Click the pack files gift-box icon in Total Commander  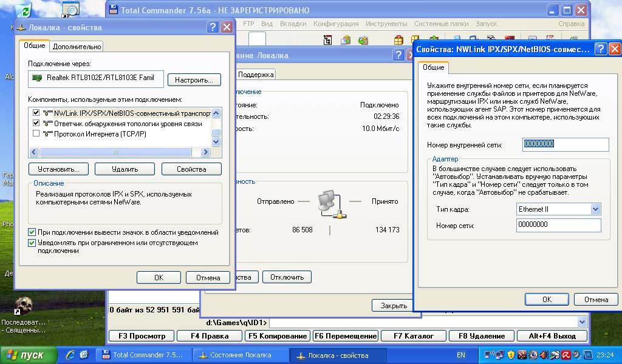pyautogui.click(x=398, y=39)
